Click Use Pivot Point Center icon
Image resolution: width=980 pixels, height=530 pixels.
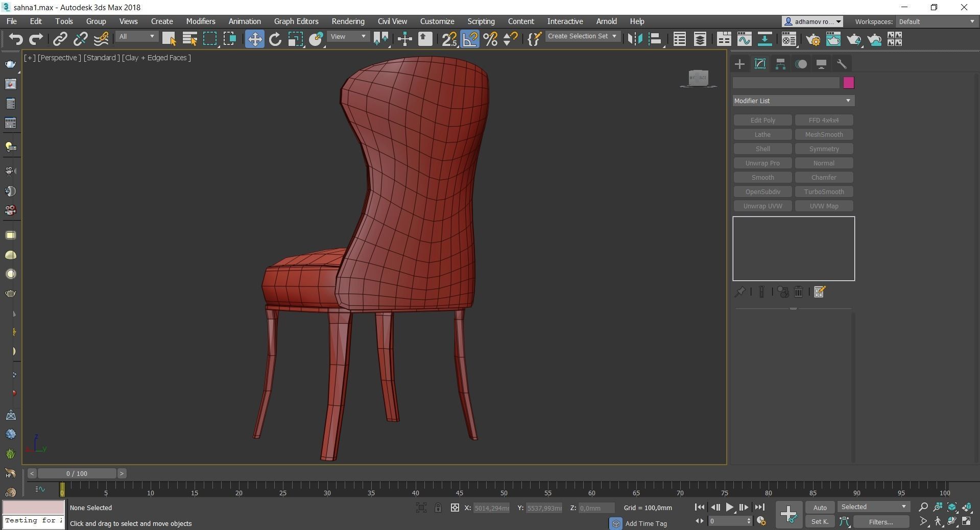tap(381, 39)
